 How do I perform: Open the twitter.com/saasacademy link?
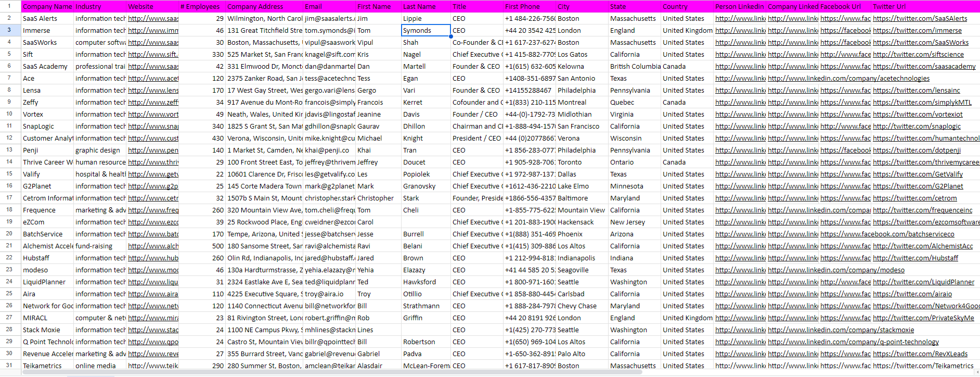point(924,66)
